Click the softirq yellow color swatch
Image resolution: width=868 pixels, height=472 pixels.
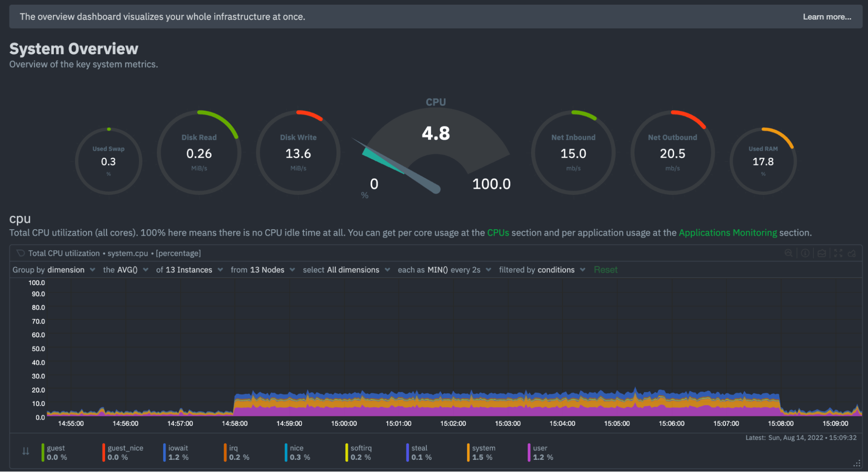(346, 452)
